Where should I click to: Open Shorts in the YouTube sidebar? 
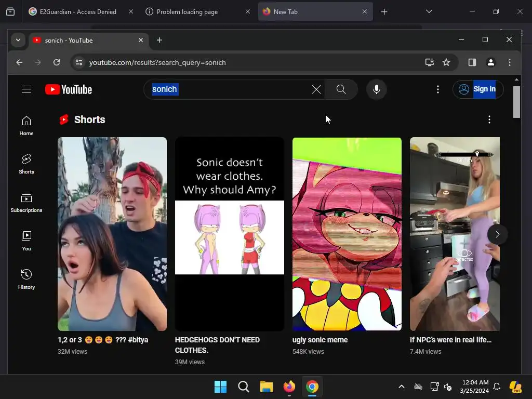pyautogui.click(x=26, y=164)
